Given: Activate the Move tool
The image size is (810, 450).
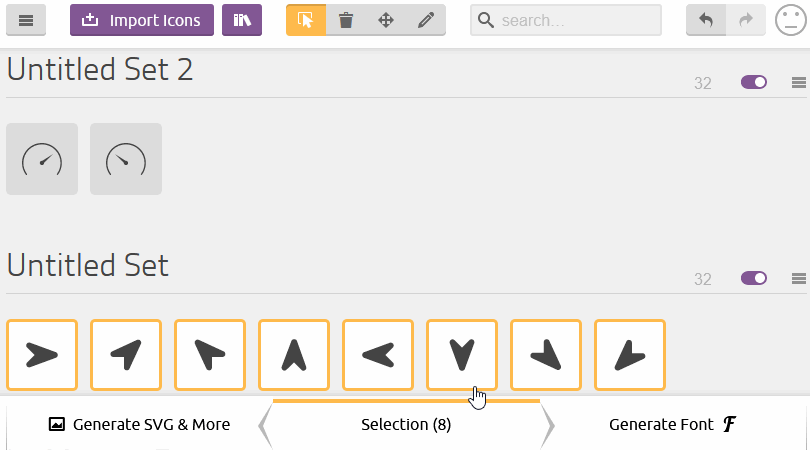Looking at the screenshot, I should [386, 20].
